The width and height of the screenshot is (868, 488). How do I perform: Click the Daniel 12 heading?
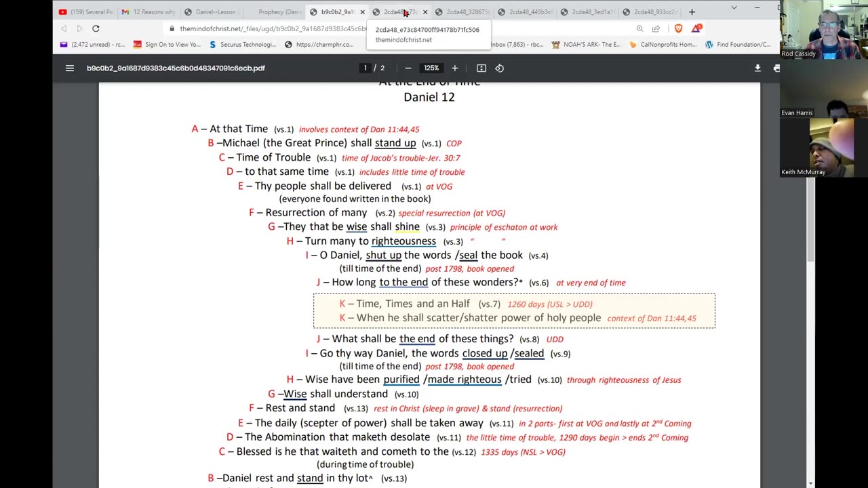pyautogui.click(x=429, y=97)
